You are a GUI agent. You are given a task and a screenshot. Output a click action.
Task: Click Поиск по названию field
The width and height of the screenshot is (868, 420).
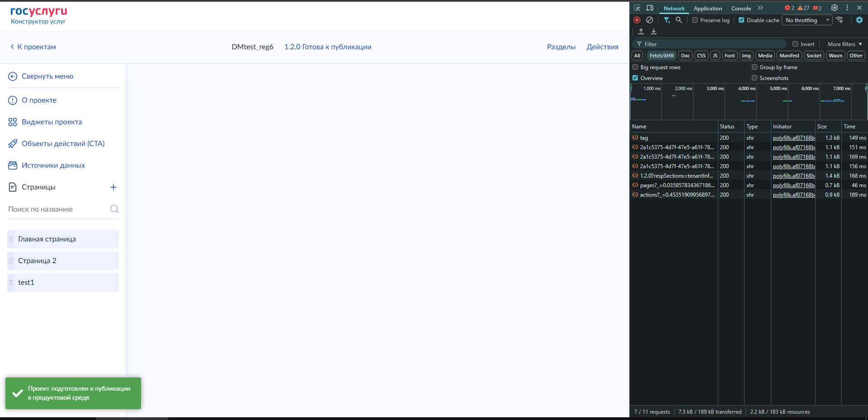pos(58,209)
